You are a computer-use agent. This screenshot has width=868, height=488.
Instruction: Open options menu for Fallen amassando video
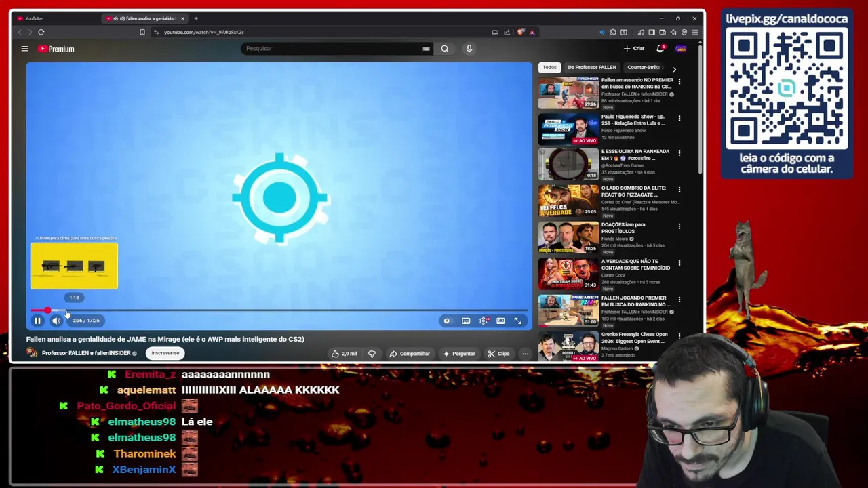679,81
